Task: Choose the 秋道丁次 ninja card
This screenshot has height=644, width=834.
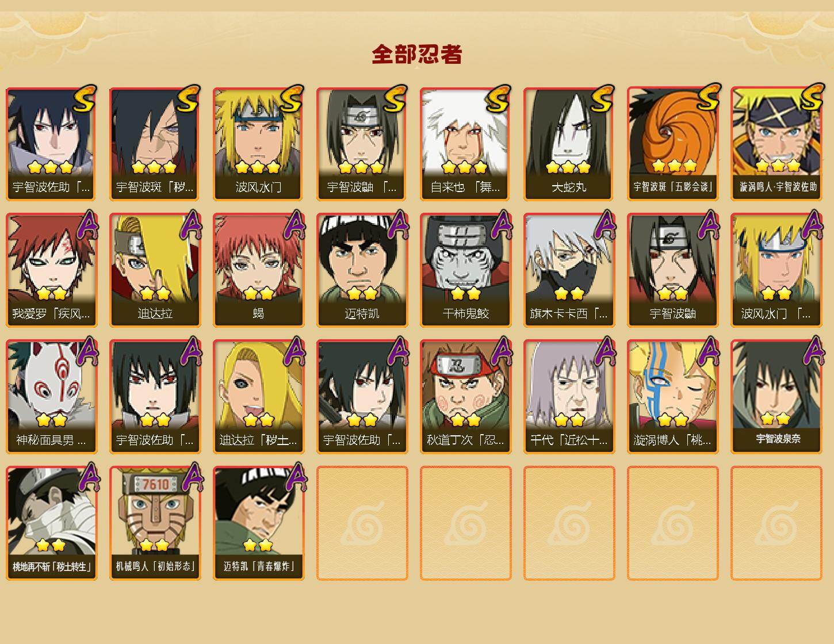Action: (x=465, y=397)
